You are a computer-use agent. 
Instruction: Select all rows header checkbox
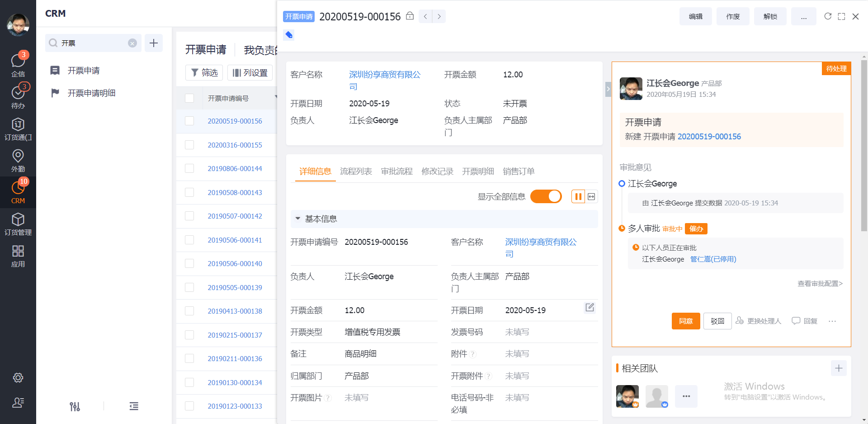[x=189, y=98]
